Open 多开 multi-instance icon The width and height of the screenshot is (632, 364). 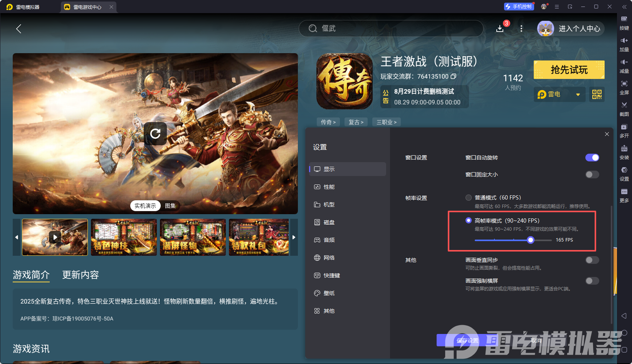[x=624, y=131]
